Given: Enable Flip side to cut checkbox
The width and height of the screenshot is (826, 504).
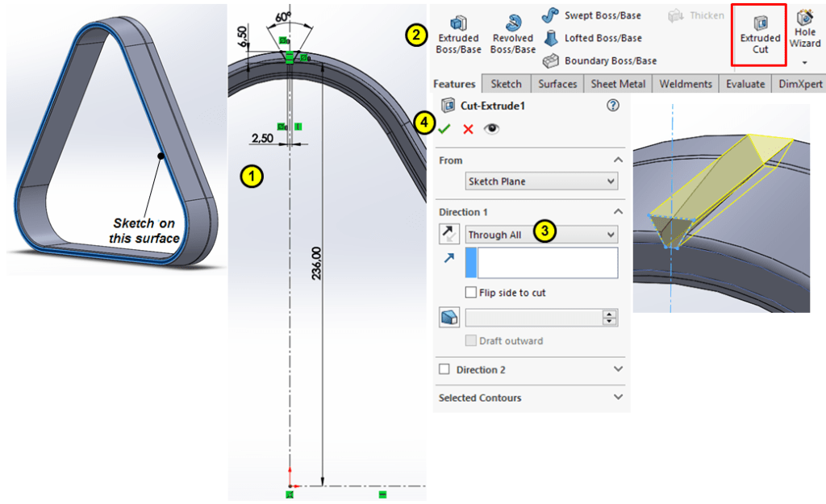Looking at the screenshot, I should tap(471, 293).
